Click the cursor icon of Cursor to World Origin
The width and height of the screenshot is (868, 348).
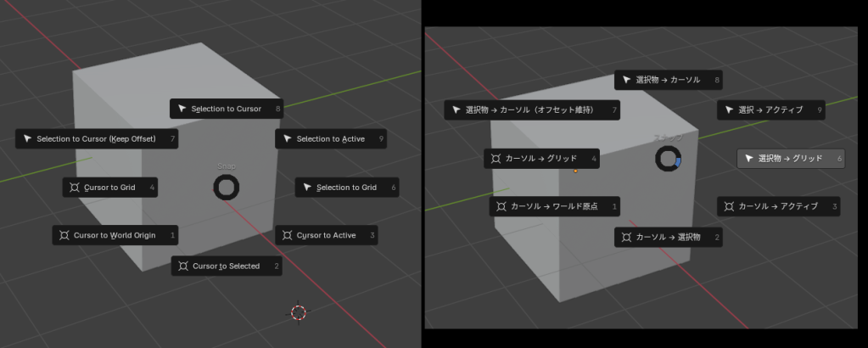[64, 235]
